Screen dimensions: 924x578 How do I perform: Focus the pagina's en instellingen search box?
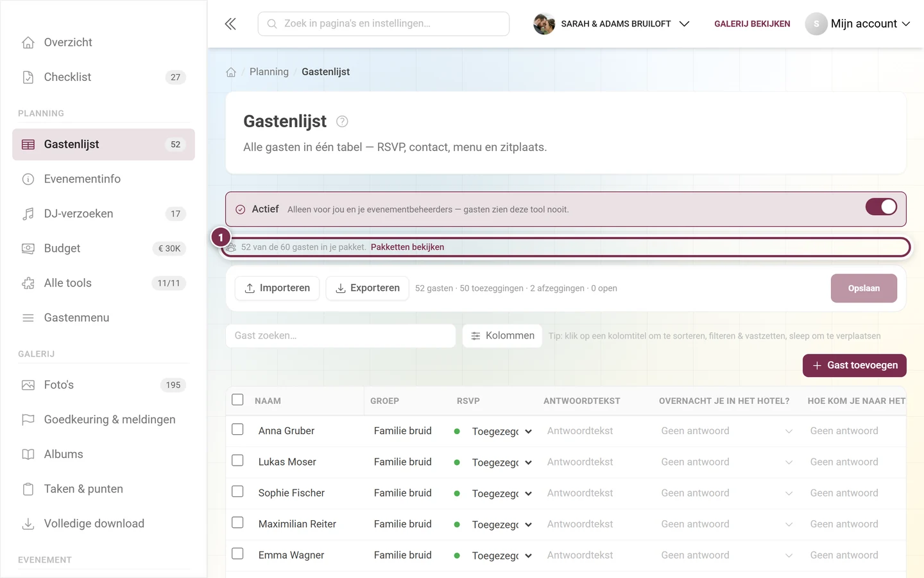[x=384, y=24]
